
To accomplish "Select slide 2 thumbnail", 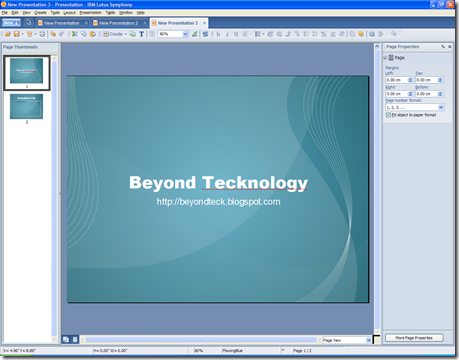I will (x=27, y=106).
